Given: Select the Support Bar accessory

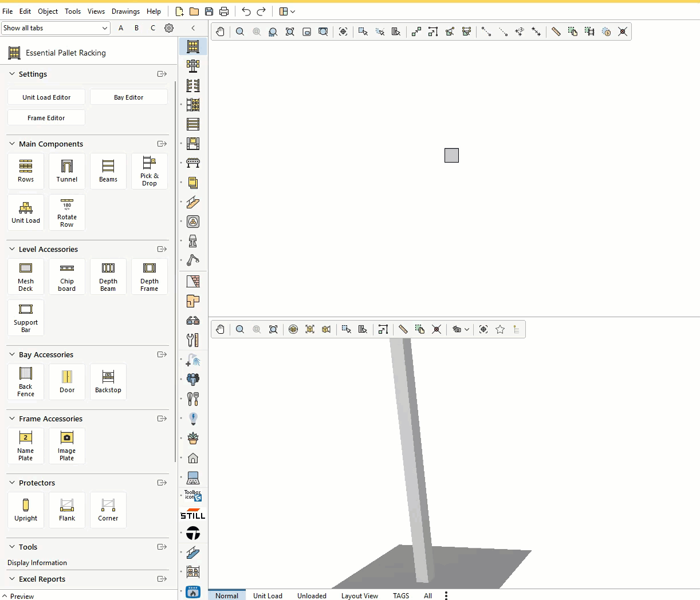Looking at the screenshot, I should (x=26, y=318).
